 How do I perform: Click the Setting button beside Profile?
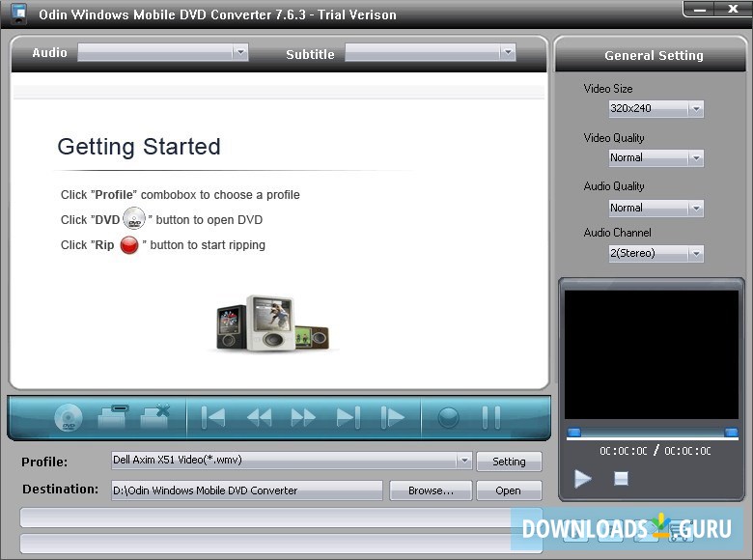pyautogui.click(x=509, y=462)
